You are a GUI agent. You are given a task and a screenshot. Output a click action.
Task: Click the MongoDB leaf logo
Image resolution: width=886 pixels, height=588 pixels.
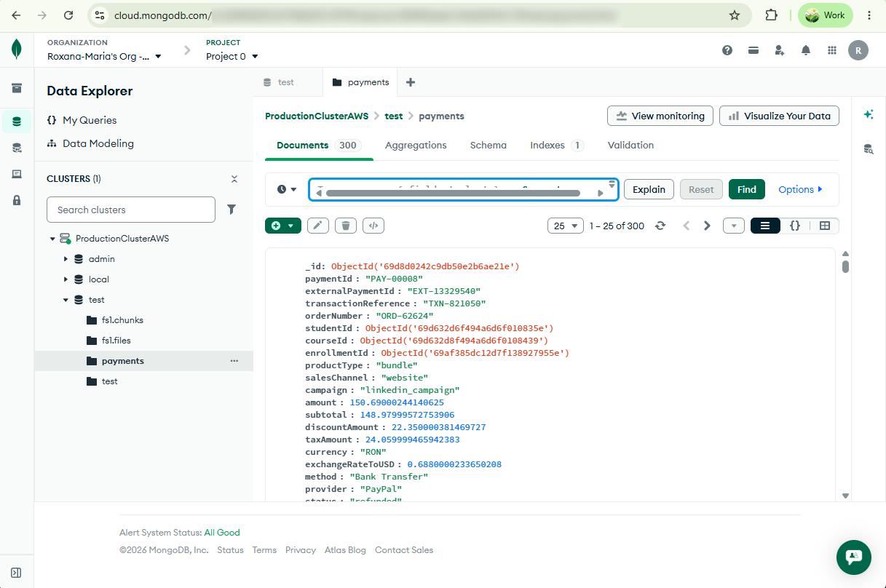17,49
